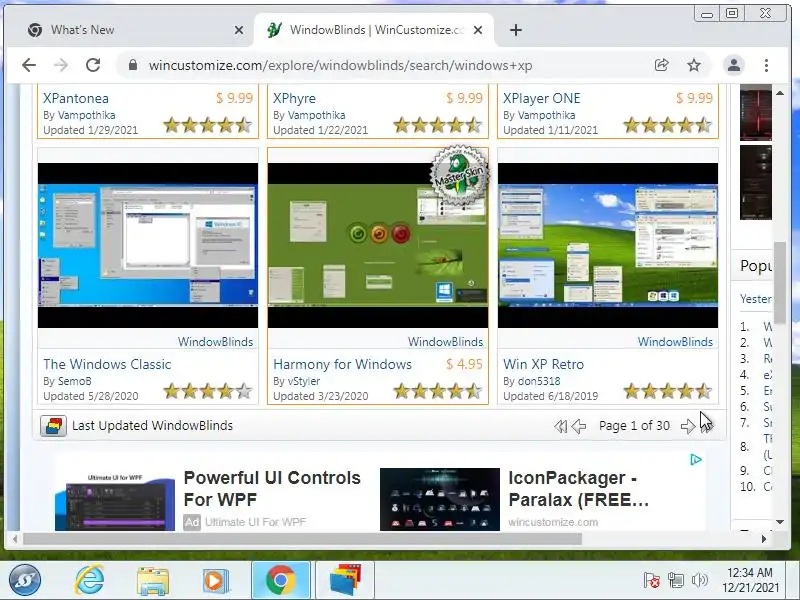
Task: Open The Windows Classic skin thumbnail
Action: point(148,245)
